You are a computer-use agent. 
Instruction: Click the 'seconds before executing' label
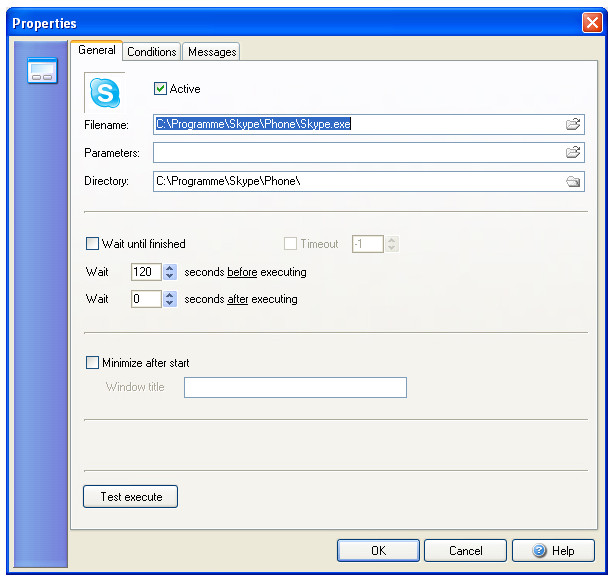point(245,272)
